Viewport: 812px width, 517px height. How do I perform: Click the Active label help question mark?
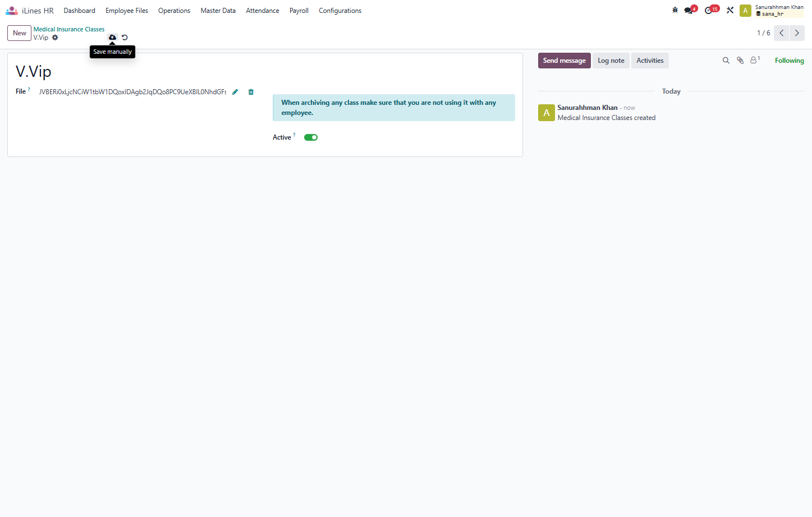[x=294, y=135]
